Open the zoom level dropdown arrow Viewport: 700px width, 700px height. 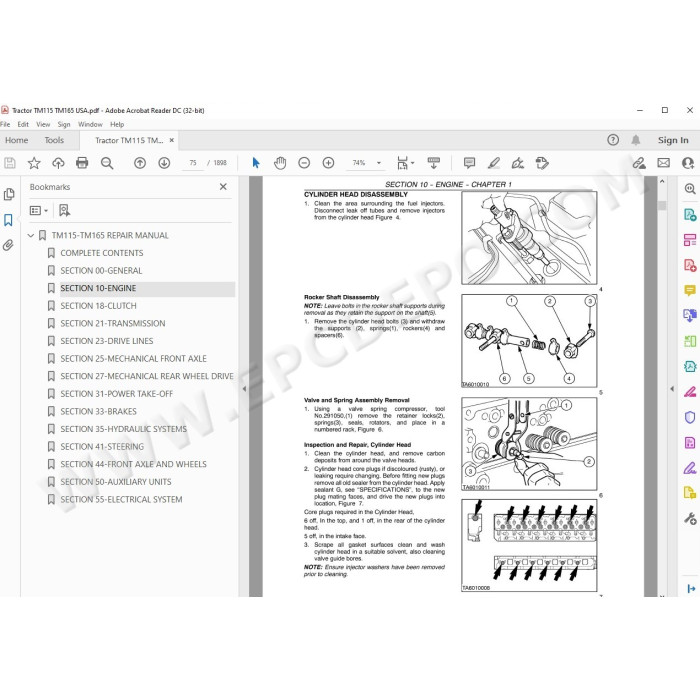[x=379, y=163]
